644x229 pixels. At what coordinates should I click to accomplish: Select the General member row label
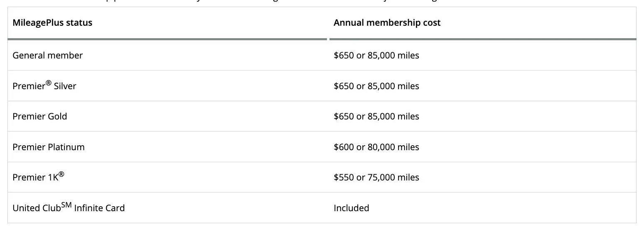pyautogui.click(x=47, y=55)
